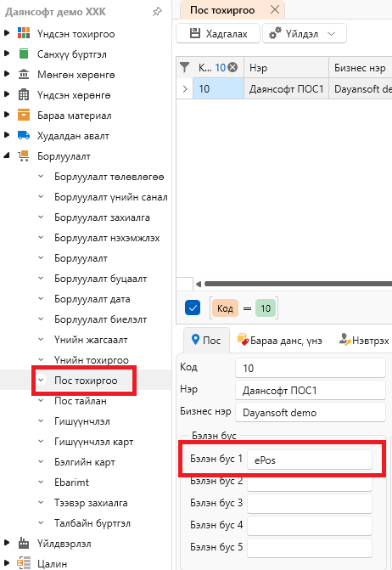Switch to the Нэвтрэх tab
This screenshot has width=392, height=570.
tap(364, 341)
